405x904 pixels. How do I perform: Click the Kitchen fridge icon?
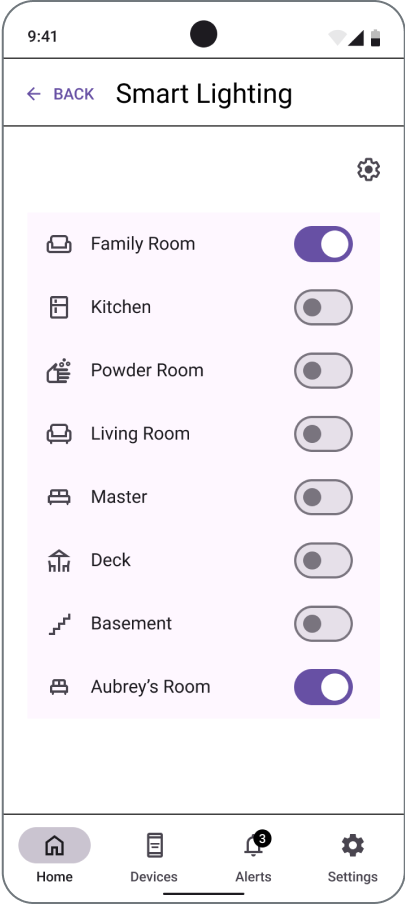tap(59, 307)
